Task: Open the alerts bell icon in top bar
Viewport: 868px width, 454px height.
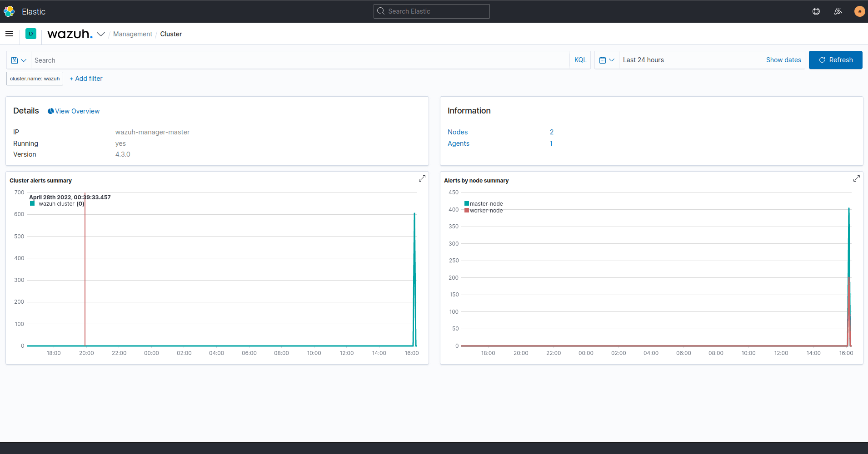Action: coord(838,11)
